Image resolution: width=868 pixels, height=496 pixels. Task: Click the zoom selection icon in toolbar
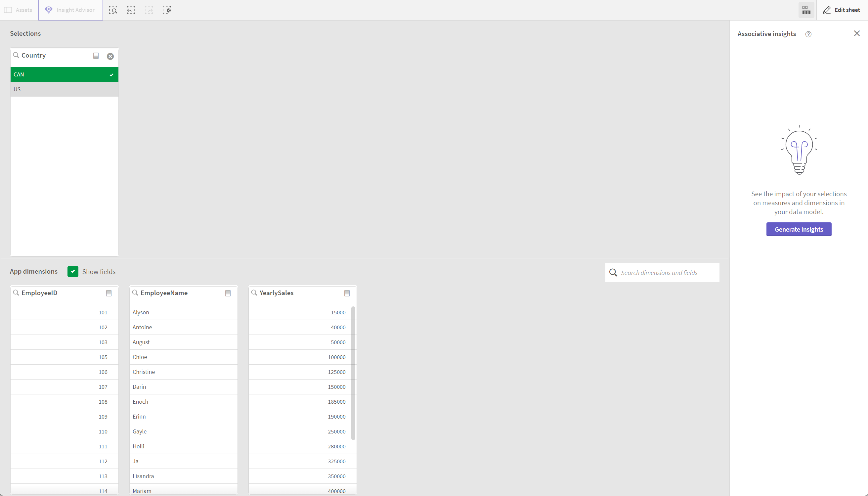pyautogui.click(x=113, y=10)
